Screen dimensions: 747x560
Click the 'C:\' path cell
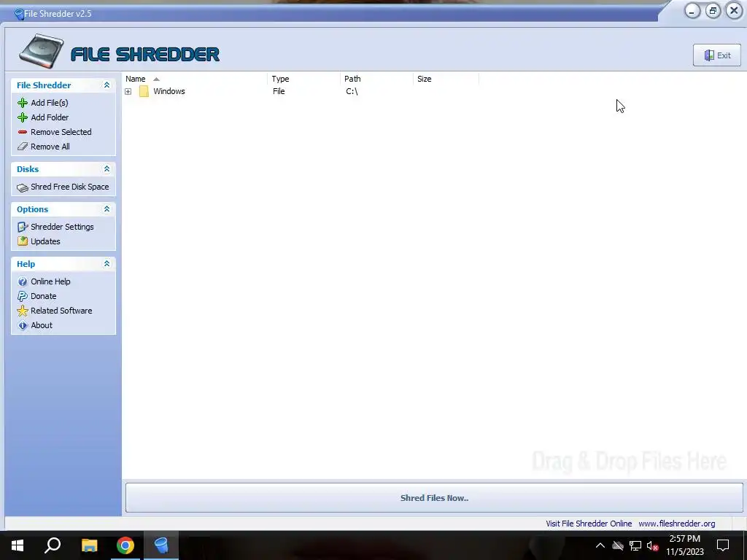coord(352,91)
